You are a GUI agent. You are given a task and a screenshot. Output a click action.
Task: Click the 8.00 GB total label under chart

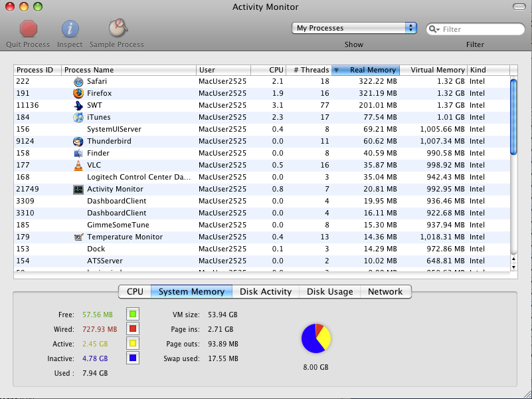[x=316, y=368]
